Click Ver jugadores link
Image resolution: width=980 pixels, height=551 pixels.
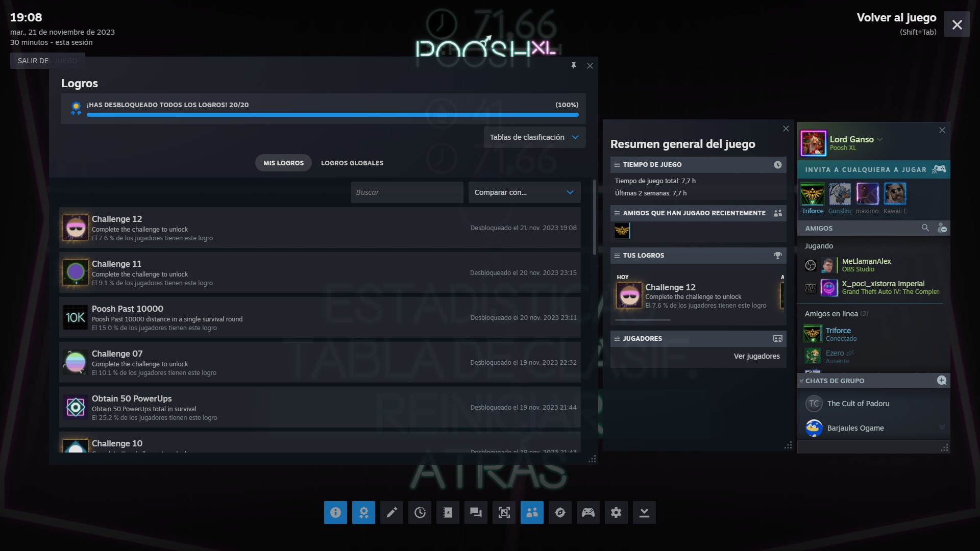pos(756,356)
